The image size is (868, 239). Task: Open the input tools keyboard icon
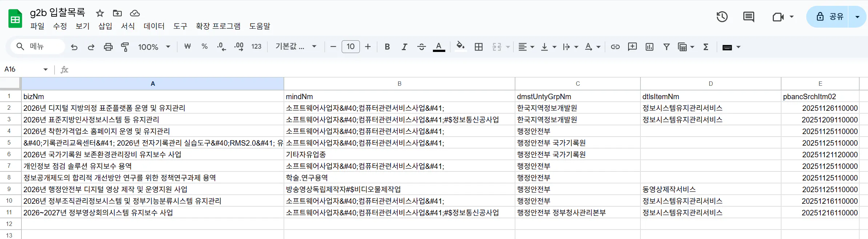click(x=727, y=47)
